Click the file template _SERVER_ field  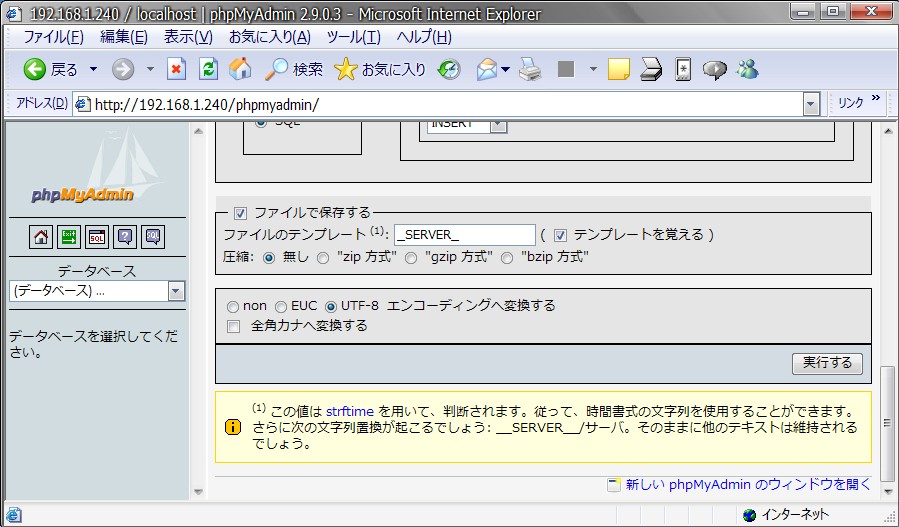click(465, 235)
